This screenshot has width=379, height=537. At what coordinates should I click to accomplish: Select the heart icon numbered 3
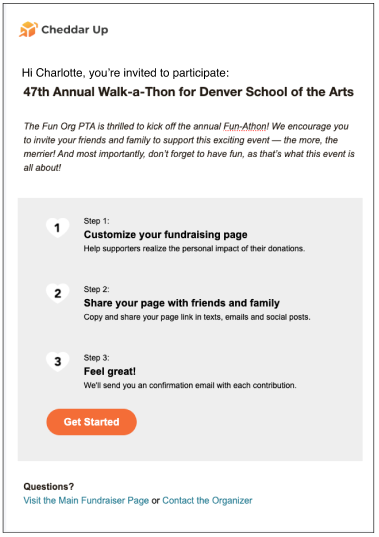(58, 362)
